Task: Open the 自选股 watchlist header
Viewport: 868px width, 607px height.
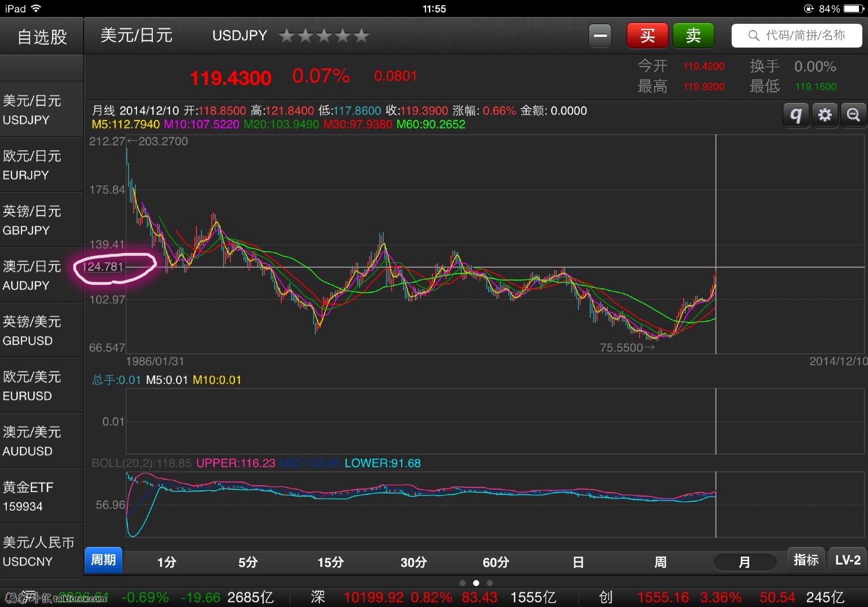Action: (x=42, y=37)
